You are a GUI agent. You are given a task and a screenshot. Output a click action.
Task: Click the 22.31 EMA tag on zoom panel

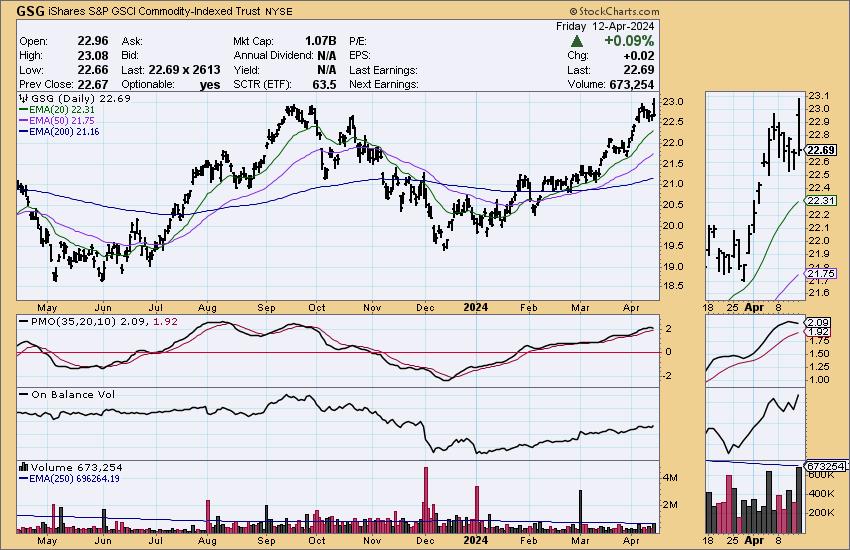[820, 200]
